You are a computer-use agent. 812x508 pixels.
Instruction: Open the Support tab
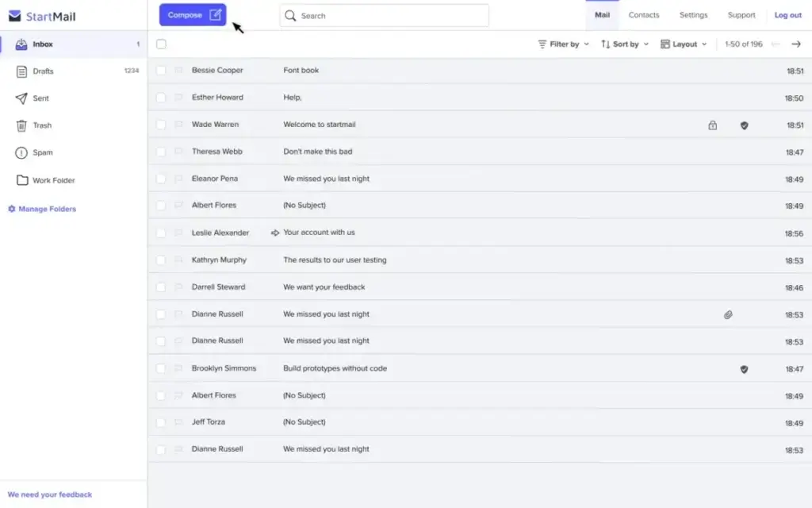741,15
